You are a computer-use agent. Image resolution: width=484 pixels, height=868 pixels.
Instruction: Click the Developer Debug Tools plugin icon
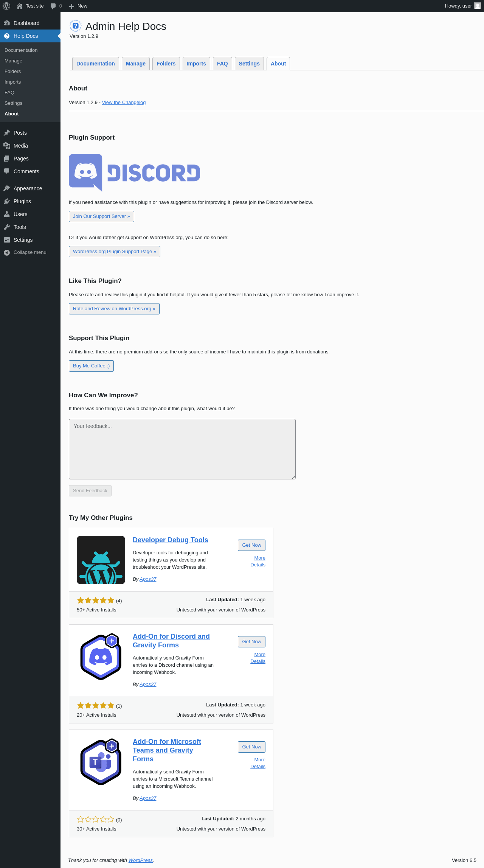[x=101, y=560]
